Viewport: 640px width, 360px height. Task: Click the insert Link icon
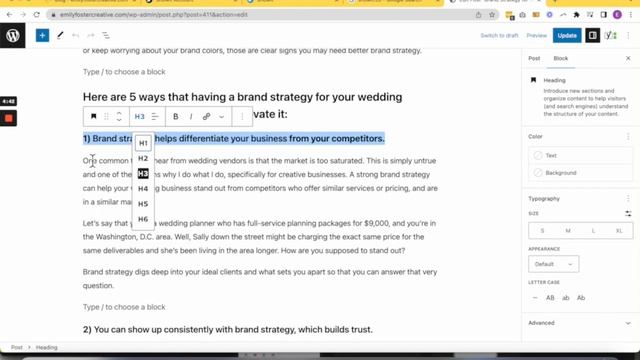pyautogui.click(x=206, y=116)
